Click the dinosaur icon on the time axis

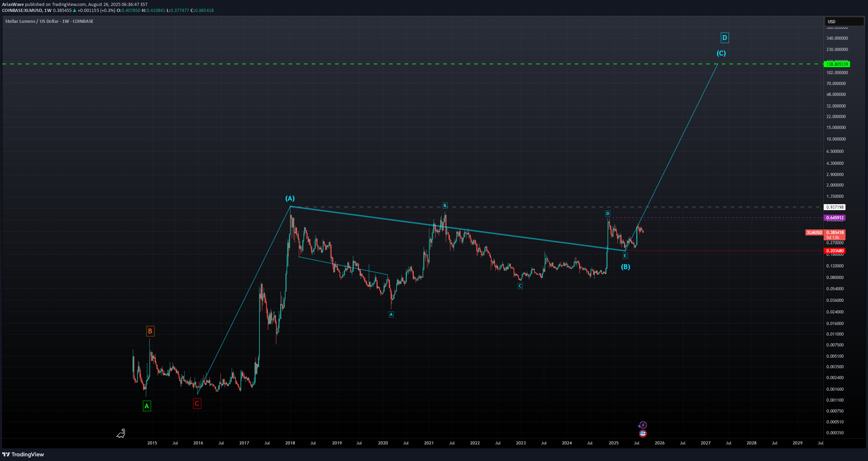pos(121,433)
